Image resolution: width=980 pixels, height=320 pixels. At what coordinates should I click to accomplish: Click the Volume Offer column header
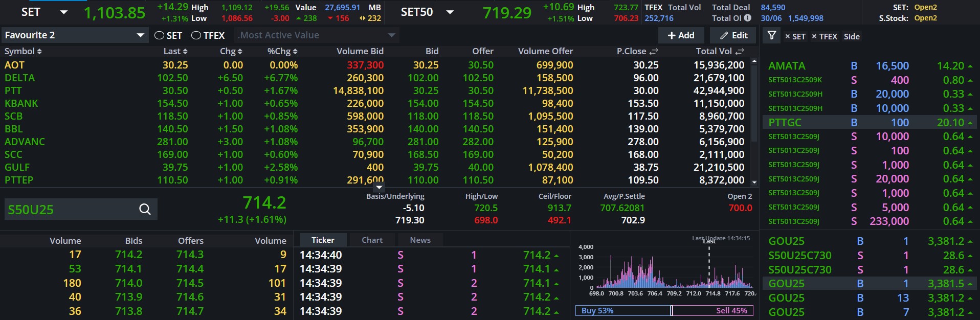point(545,51)
